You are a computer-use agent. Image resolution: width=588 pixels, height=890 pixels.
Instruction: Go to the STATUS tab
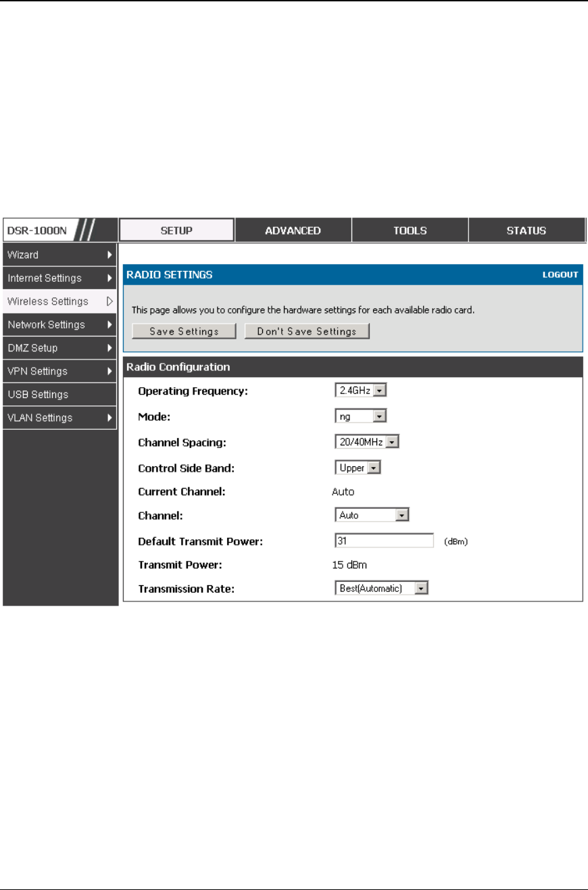pyautogui.click(x=526, y=230)
